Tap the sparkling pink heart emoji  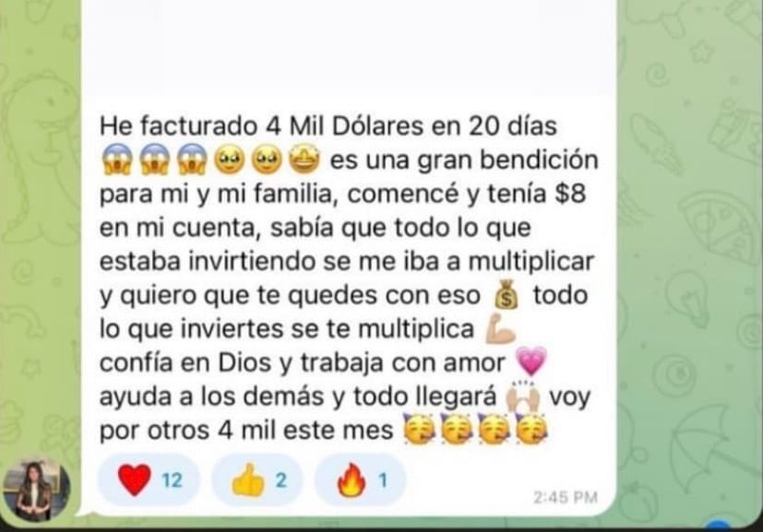[x=531, y=361]
